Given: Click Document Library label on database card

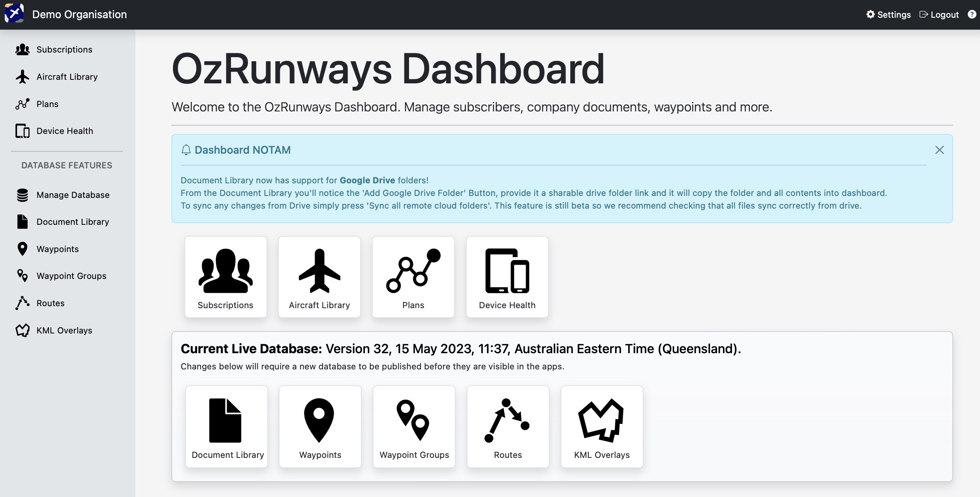Looking at the screenshot, I should click(x=228, y=455).
